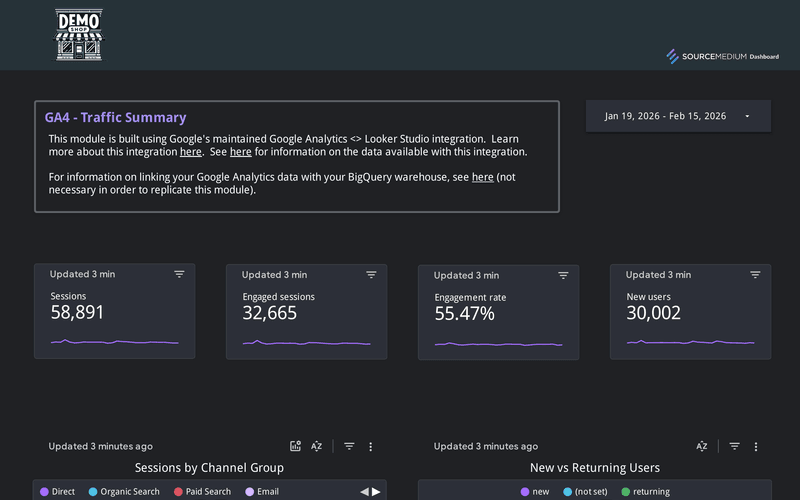
Task: Open filter icon on Engaged sessions scorecard
Action: pyautogui.click(x=371, y=274)
